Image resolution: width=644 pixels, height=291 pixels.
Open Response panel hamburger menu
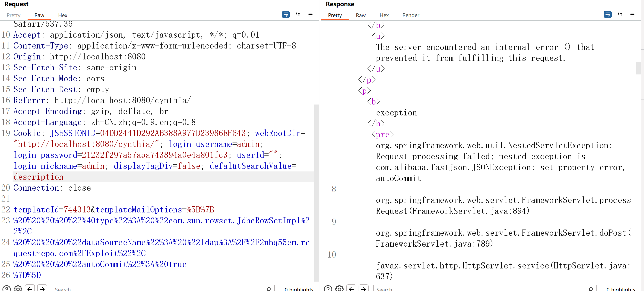pos(632,15)
